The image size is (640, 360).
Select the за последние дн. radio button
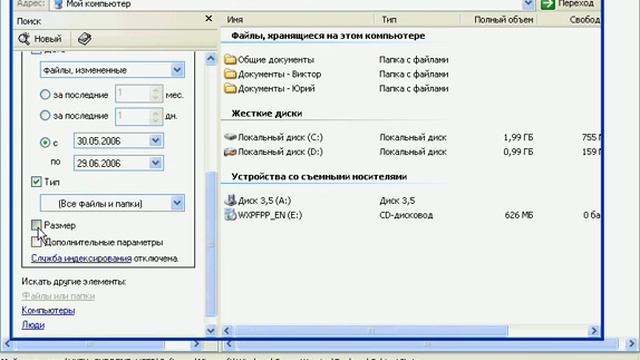pos(45,116)
